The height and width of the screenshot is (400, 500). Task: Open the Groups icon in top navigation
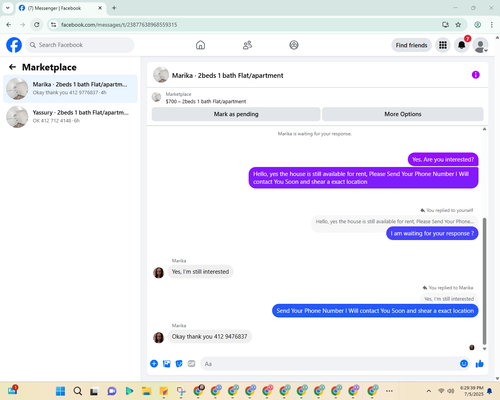click(294, 45)
